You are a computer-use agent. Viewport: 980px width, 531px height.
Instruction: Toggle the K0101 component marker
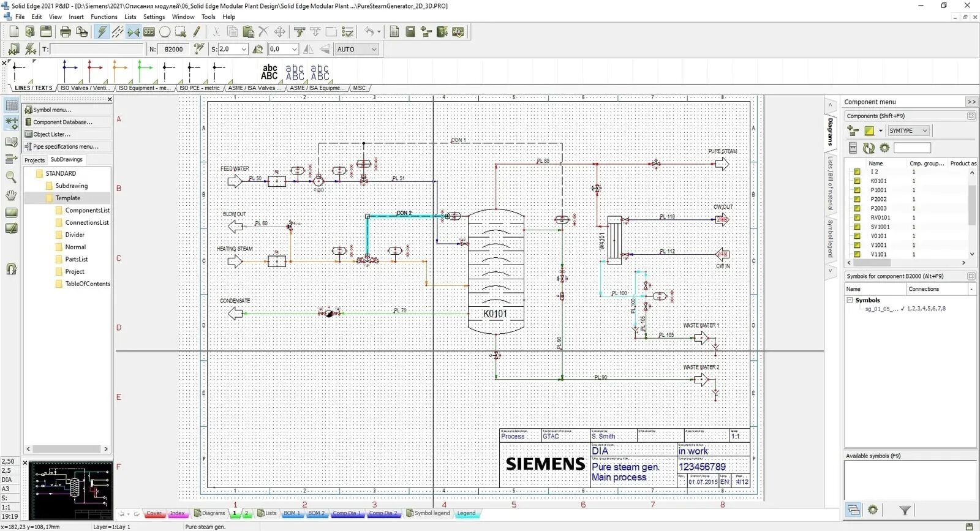pos(857,181)
